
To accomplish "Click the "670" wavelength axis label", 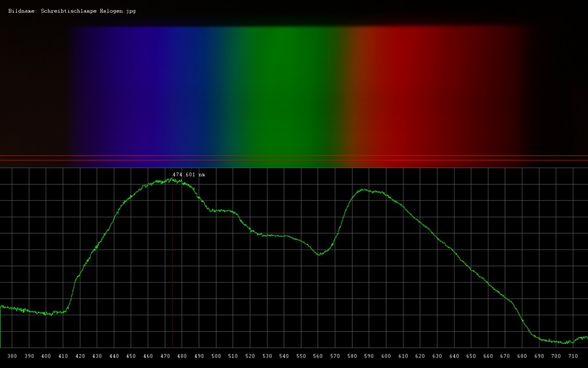I will click(505, 356).
